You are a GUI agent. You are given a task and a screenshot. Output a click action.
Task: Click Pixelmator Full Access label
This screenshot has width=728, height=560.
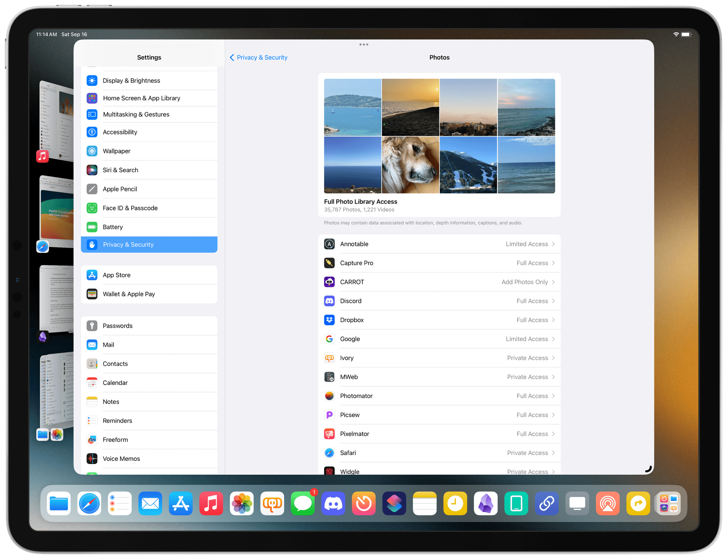click(x=532, y=434)
